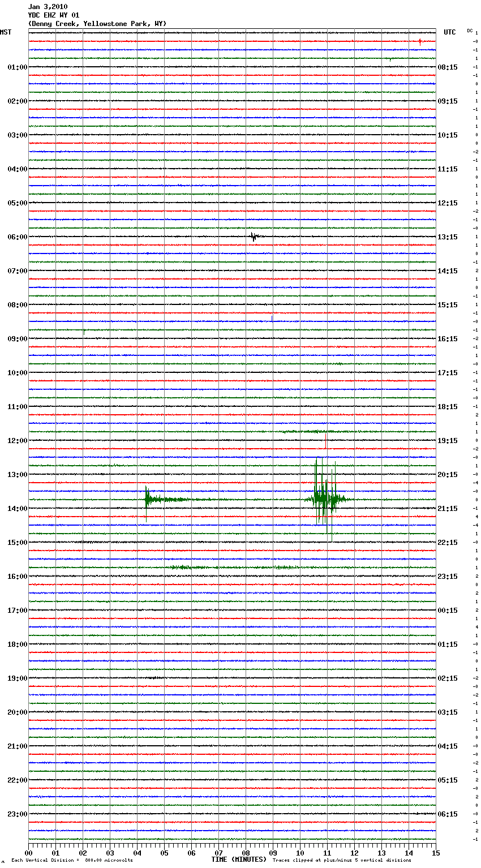Click minute 00 tick label on bottom axis
The height and width of the screenshot is (868, 481).
pos(28,853)
